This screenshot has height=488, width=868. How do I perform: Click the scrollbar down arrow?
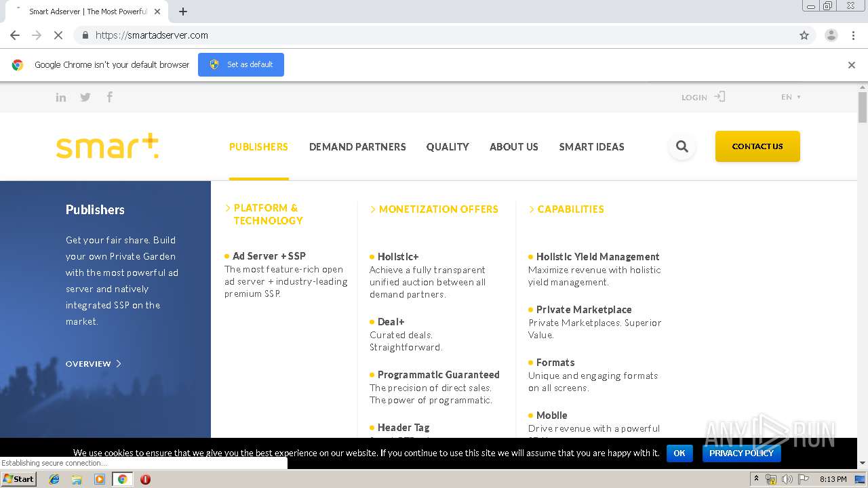tap(863, 464)
